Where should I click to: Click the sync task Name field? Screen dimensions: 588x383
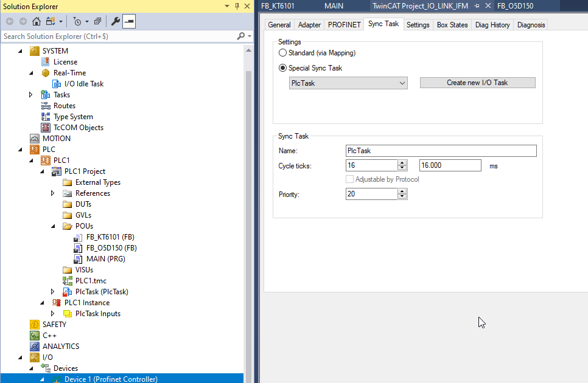tap(441, 151)
